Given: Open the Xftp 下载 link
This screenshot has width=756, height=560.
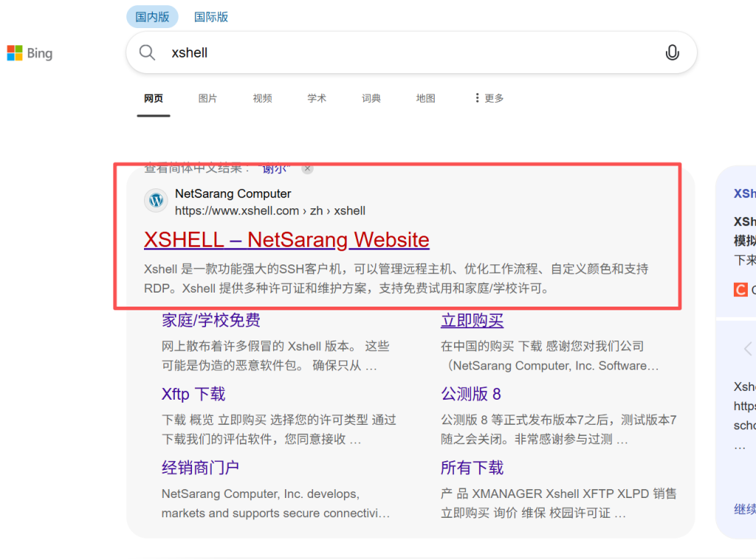Looking at the screenshot, I should pyautogui.click(x=193, y=395).
